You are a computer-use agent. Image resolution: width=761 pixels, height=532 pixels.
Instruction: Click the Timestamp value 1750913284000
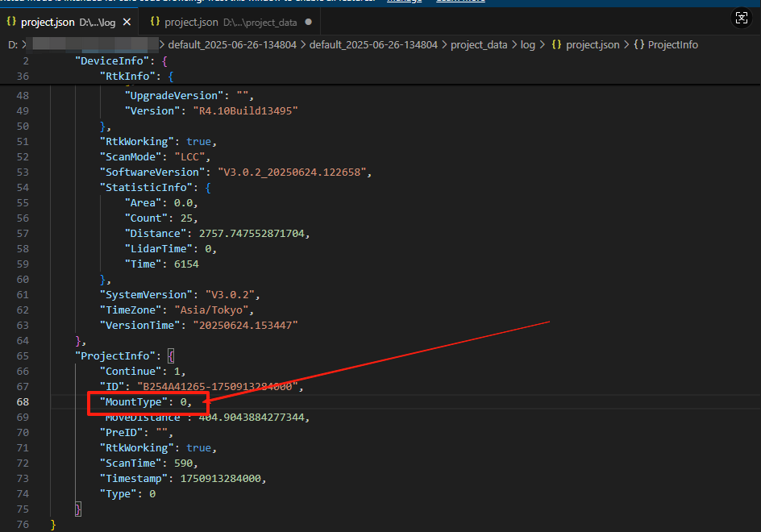(x=220, y=479)
